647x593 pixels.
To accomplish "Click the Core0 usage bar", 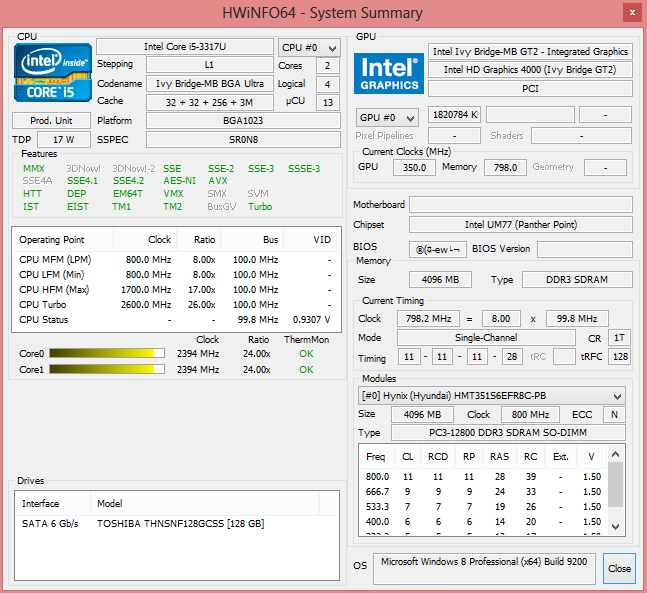I will click(x=107, y=353).
